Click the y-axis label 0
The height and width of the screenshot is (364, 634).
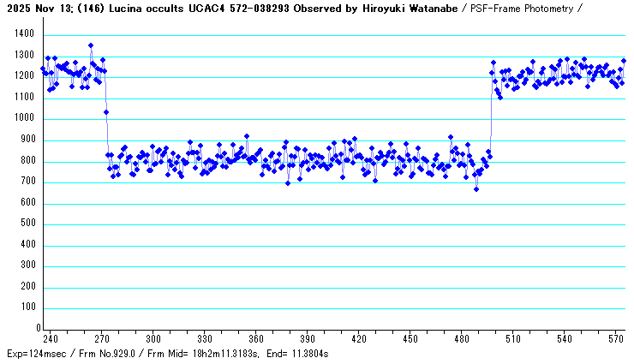[39, 329]
